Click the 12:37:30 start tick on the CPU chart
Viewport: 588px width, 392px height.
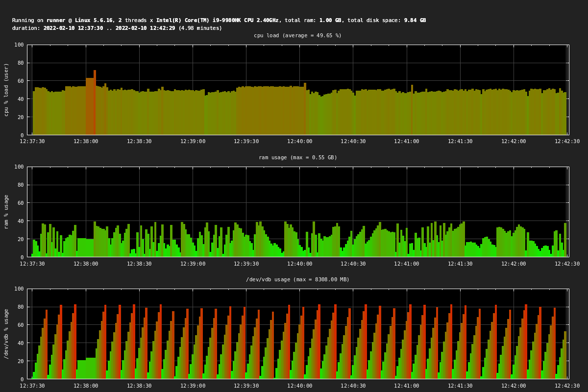coord(32,142)
